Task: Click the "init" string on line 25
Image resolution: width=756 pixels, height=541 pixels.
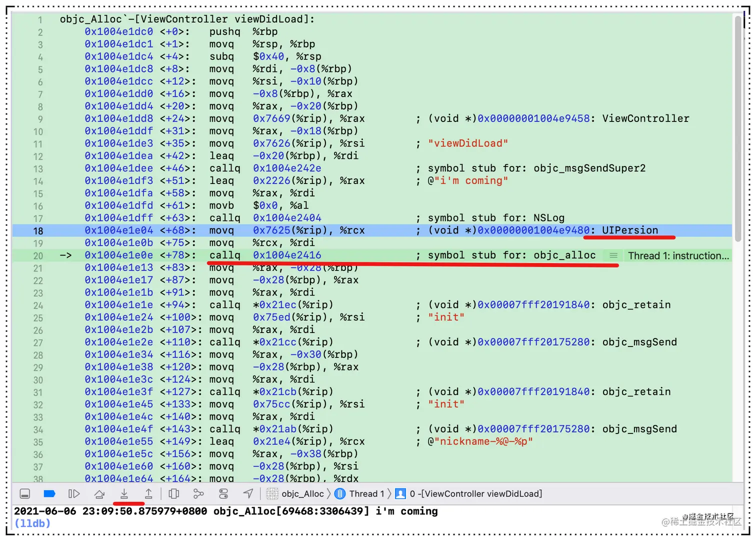Action: [x=446, y=317]
